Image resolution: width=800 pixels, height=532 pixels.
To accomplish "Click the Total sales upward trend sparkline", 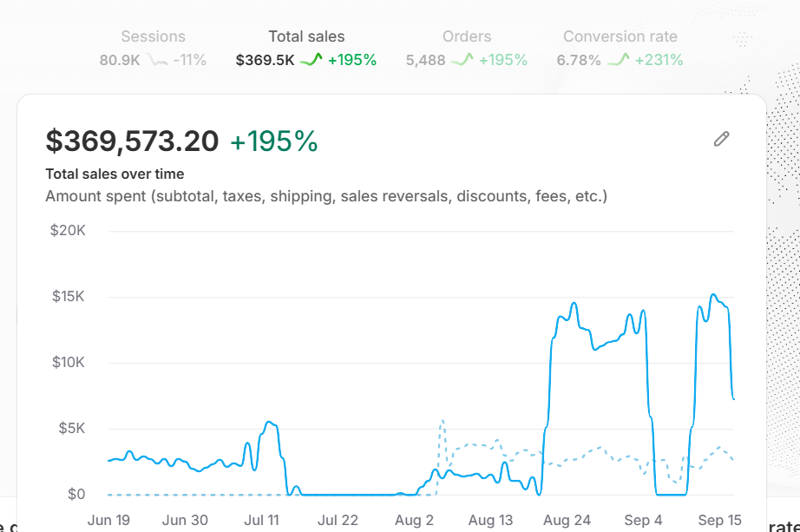I will (311, 60).
